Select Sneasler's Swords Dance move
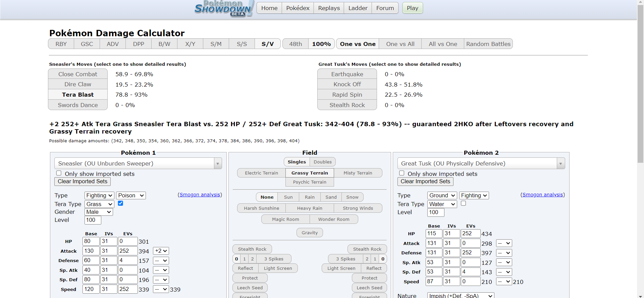 coord(78,105)
